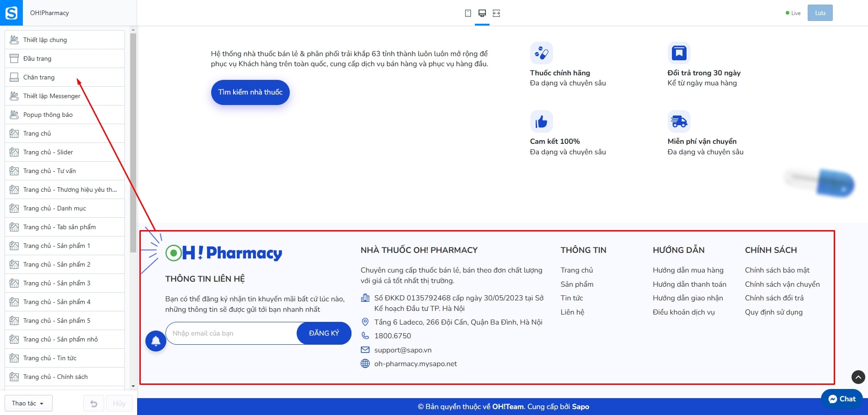
Task: Open Hướng dẫn thanh toán link
Action: [689, 284]
